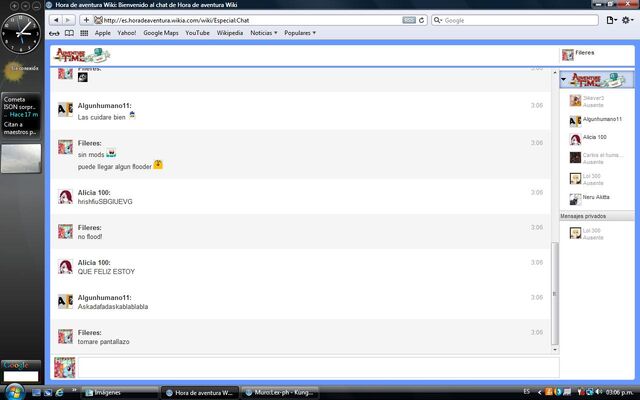Click the Switch between windows quick launch icon
The width and height of the screenshot is (640, 400).
(x=48, y=392)
